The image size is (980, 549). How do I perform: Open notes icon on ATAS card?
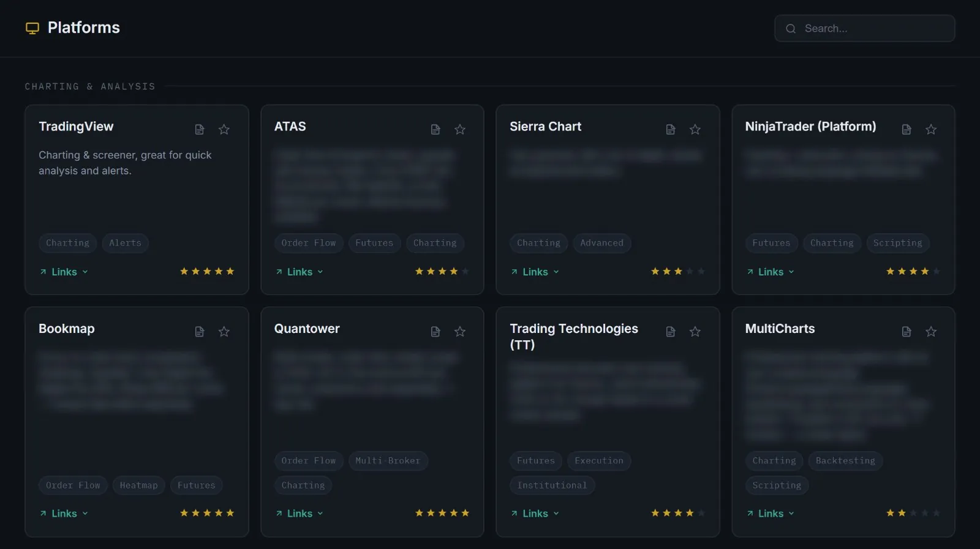pos(435,129)
